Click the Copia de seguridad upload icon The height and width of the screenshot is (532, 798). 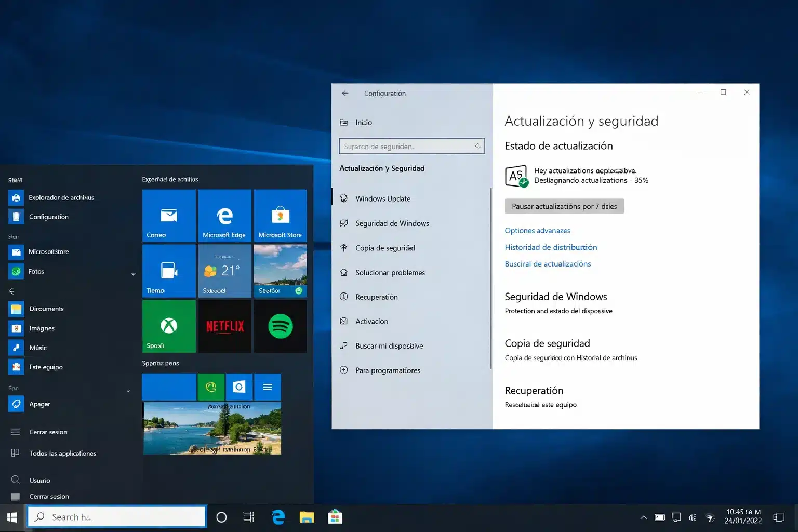344,248
